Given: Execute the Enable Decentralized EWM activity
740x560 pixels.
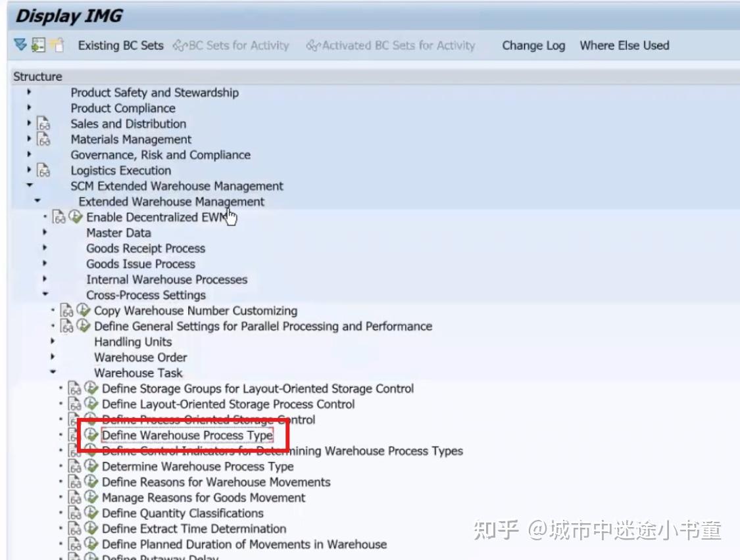Looking at the screenshot, I should click(x=76, y=216).
